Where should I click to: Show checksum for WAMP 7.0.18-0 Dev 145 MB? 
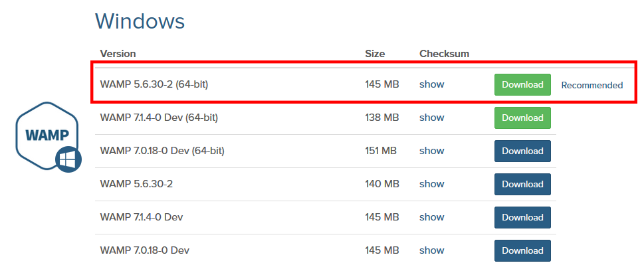coord(432,250)
